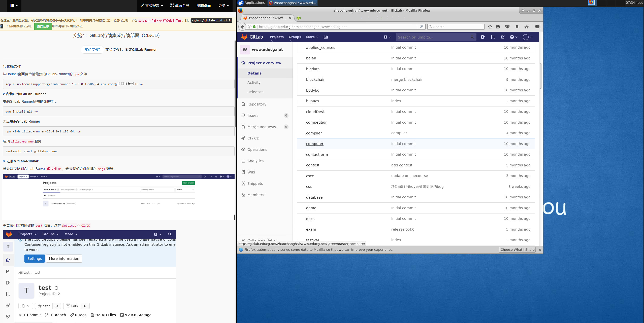Click the 云桌面工作台->远程桌面工作台 link
Screen dimensions: 644x323
159,20
